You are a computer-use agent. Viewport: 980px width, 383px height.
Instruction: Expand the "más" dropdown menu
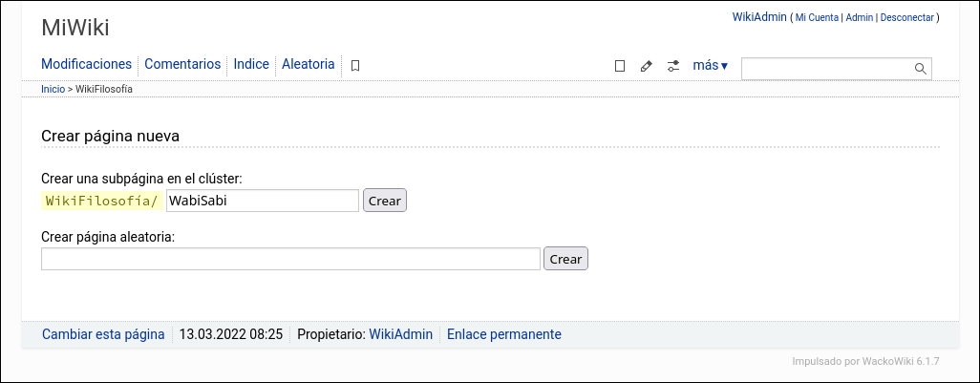[x=710, y=66]
